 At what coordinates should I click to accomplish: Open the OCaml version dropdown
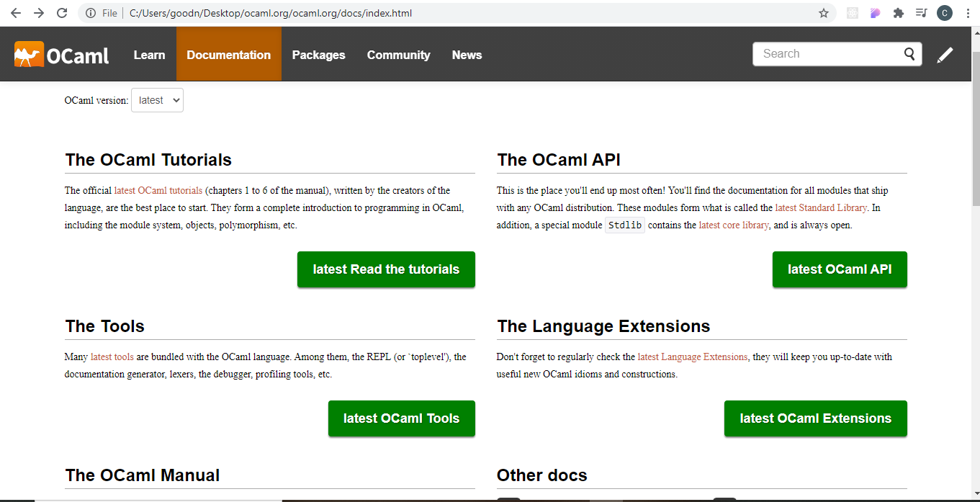point(157,100)
